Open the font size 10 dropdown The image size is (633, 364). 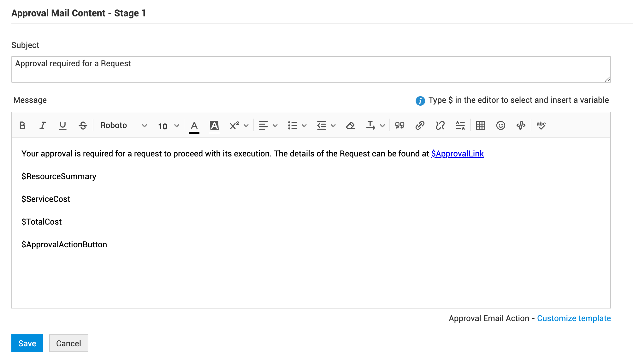coord(169,126)
